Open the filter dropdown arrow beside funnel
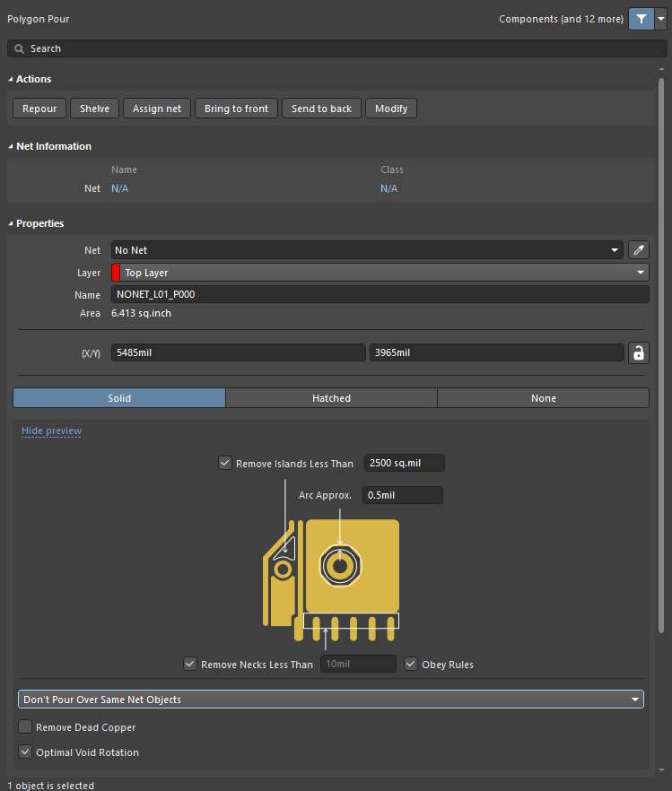 pos(660,19)
